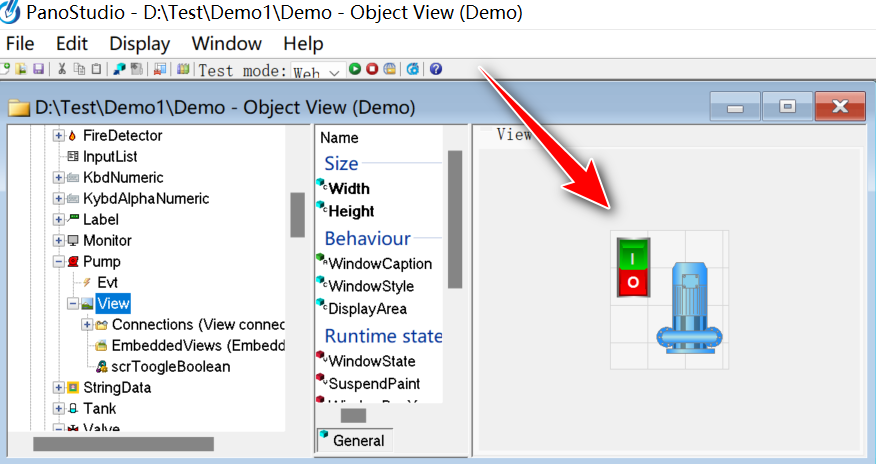Click the Copy icon in toolbar
This screenshot has width=876, height=464.
click(x=79, y=70)
